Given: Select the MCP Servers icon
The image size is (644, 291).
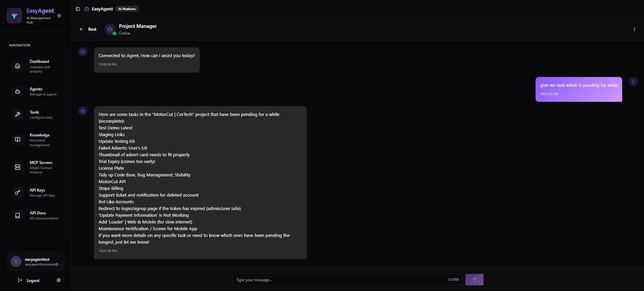Looking at the screenshot, I should click(x=18, y=167).
